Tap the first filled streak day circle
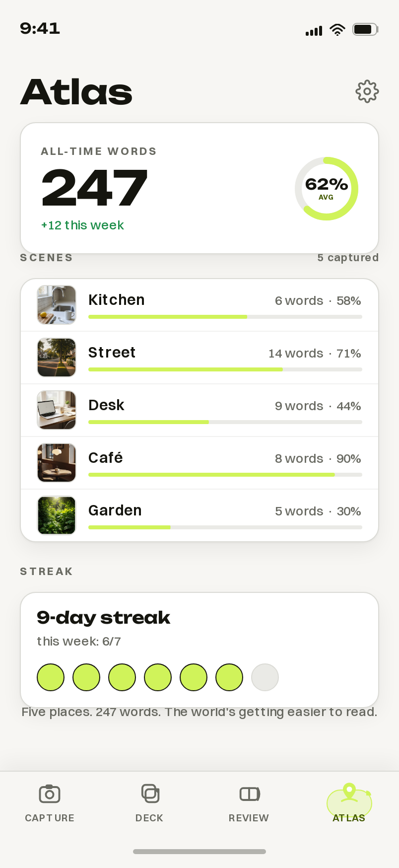Image resolution: width=399 pixels, height=868 pixels. click(51, 677)
